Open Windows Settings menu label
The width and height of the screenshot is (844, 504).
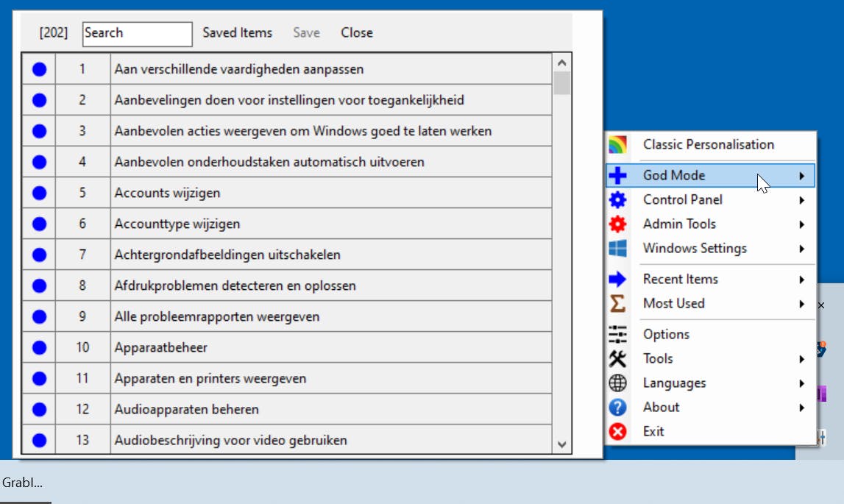[695, 248]
